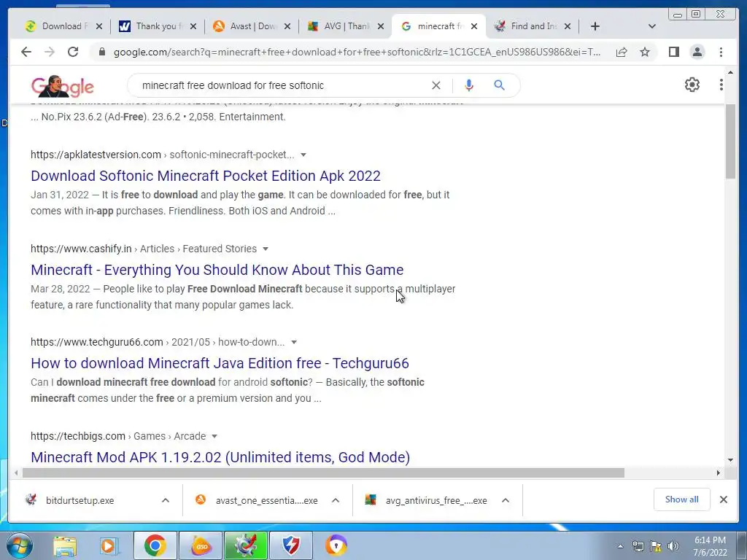Close the minecraft search tab
The height and width of the screenshot is (560, 747).
click(x=474, y=26)
